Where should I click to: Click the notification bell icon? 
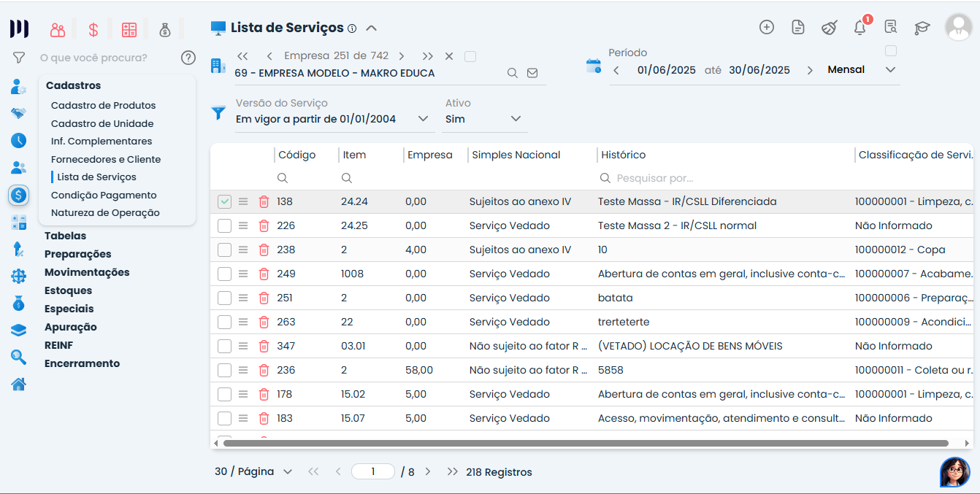(x=860, y=28)
